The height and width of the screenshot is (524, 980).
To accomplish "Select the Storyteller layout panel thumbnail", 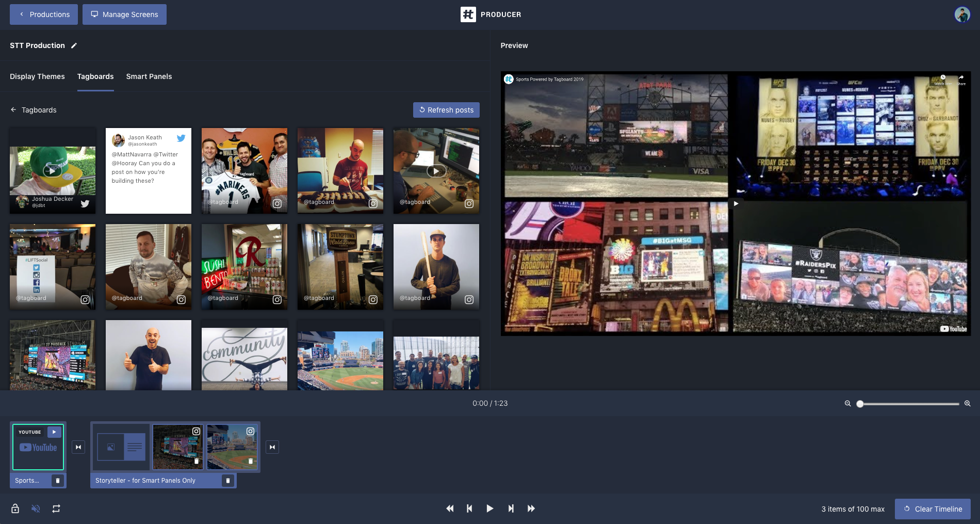I will pyautogui.click(x=121, y=447).
